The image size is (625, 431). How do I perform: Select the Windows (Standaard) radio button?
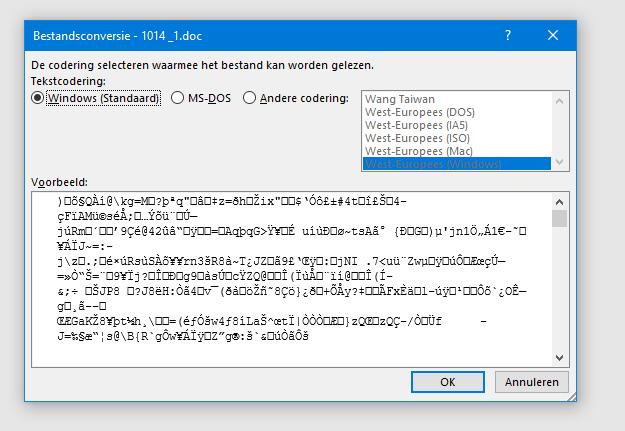(39, 98)
